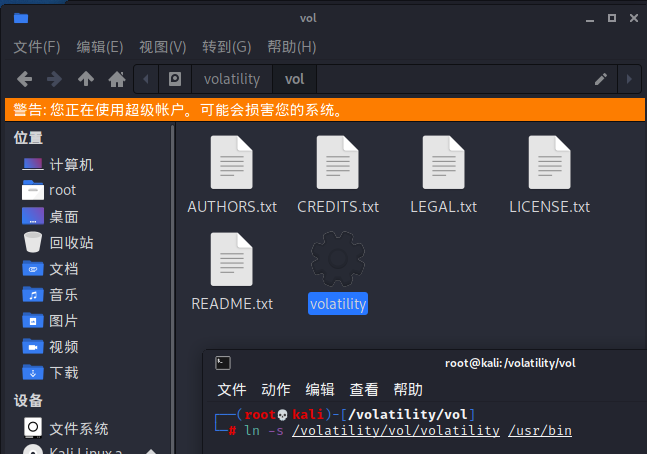Image resolution: width=647 pixels, height=454 pixels.
Task: Click the folder icon in the vol window title bar
Action: click(x=21, y=18)
